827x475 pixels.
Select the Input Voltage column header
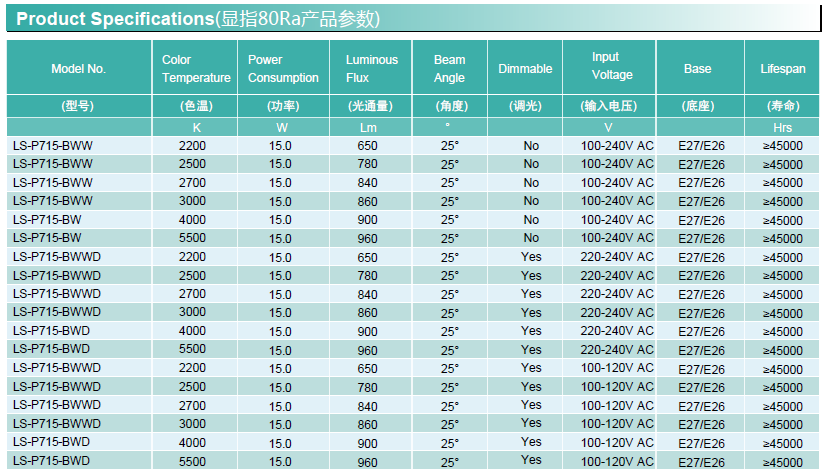tap(611, 66)
